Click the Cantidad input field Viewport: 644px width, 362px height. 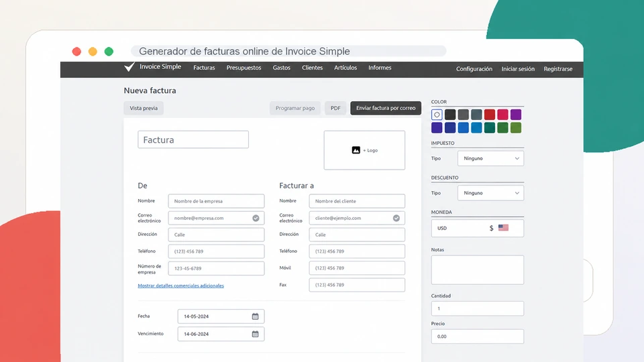[x=477, y=308]
